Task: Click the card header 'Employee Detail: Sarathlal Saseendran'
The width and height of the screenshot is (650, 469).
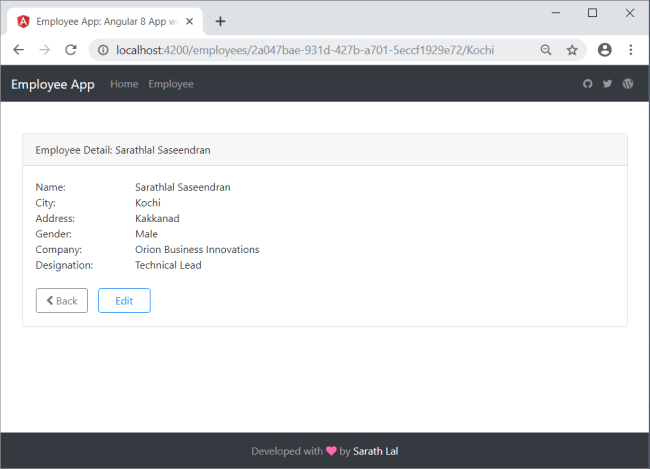Action: pos(123,150)
